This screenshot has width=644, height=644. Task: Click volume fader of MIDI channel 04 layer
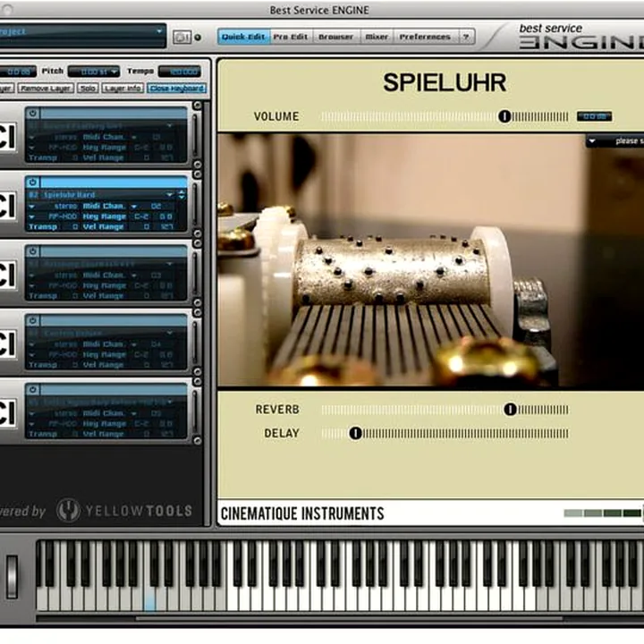(195, 343)
